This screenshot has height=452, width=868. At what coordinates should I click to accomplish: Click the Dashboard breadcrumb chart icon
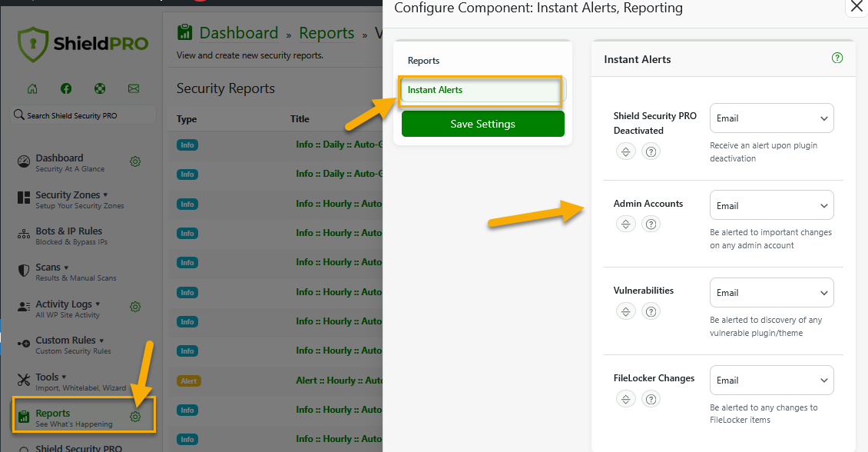(185, 33)
